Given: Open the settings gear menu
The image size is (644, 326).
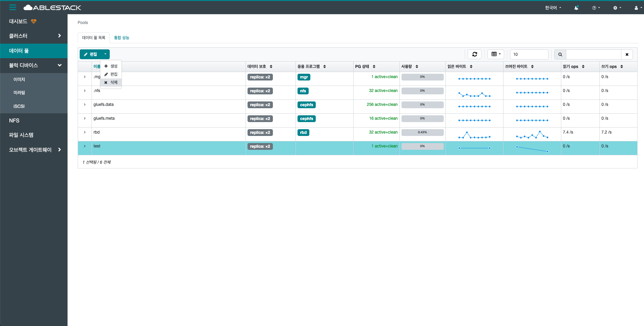Looking at the screenshot, I should click(x=617, y=8).
